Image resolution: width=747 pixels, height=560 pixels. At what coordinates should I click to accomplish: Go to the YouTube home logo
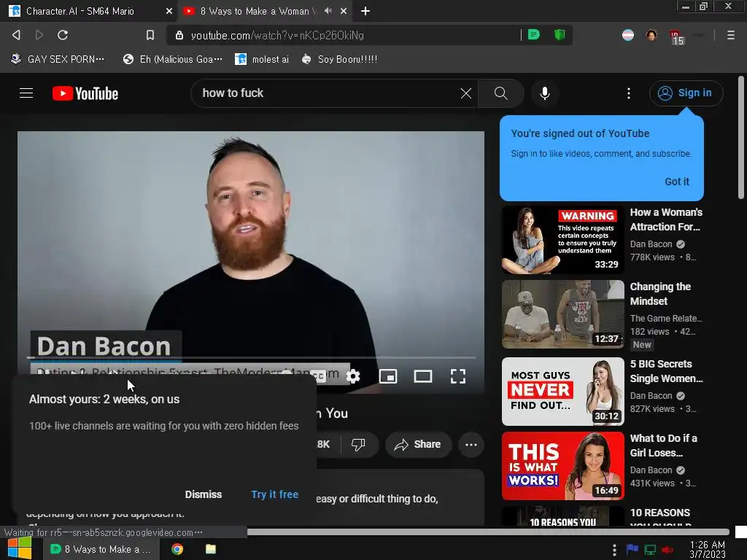(85, 93)
